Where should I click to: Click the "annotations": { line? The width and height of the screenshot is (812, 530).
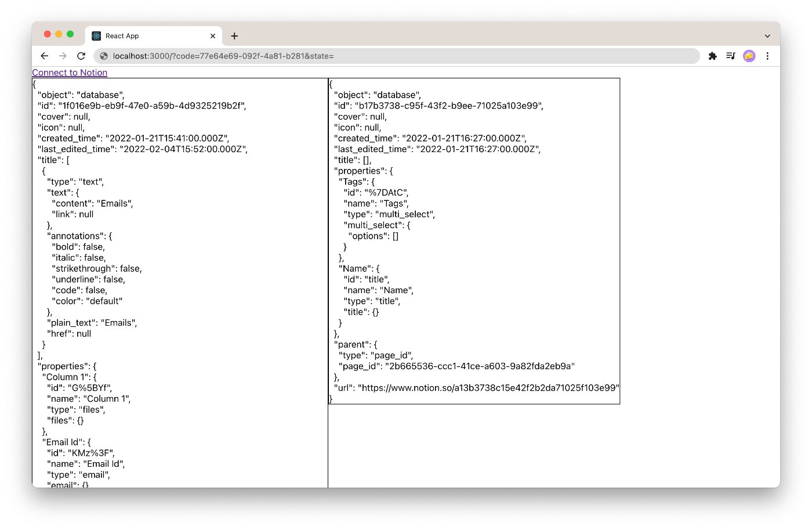click(79, 236)
